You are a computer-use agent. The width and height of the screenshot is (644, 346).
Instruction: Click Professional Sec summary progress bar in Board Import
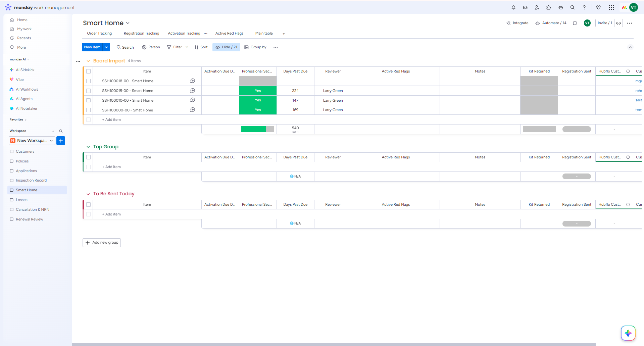(258, 129)
